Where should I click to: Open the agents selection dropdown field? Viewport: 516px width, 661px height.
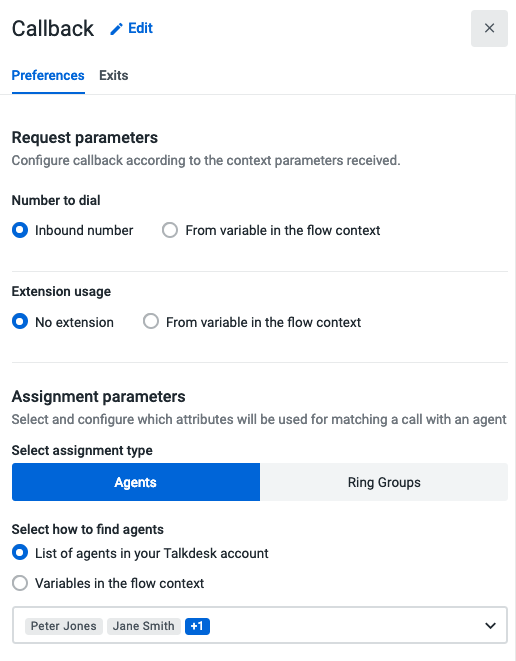260,625
